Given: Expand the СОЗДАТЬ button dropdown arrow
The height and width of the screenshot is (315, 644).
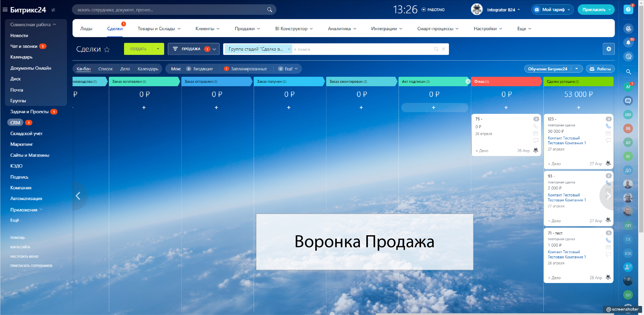Looking at the screenshot, I should [x=158, y=49].
